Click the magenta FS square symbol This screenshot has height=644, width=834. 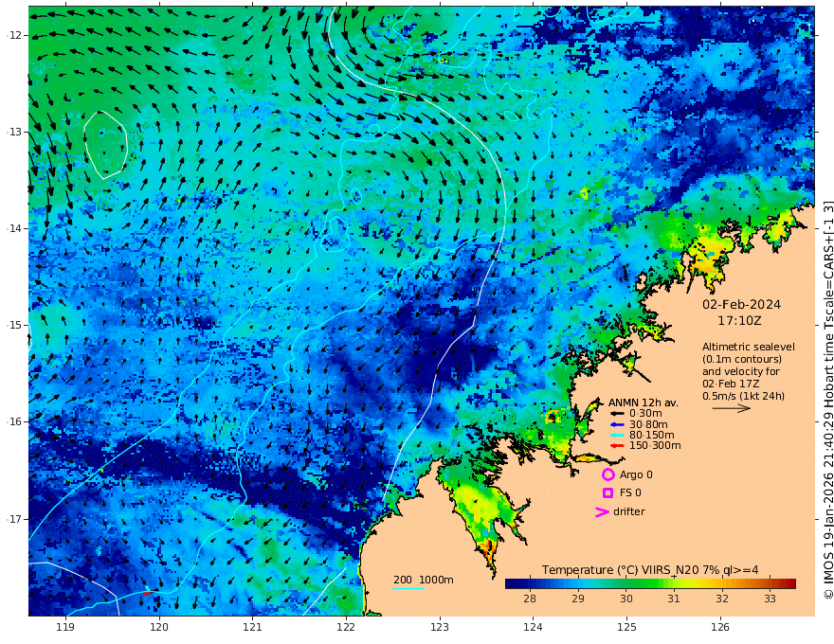pyautogui.click(x=607, y=493)
